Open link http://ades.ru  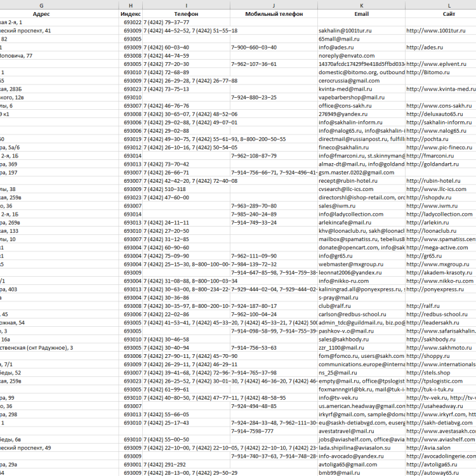point(425,48)
